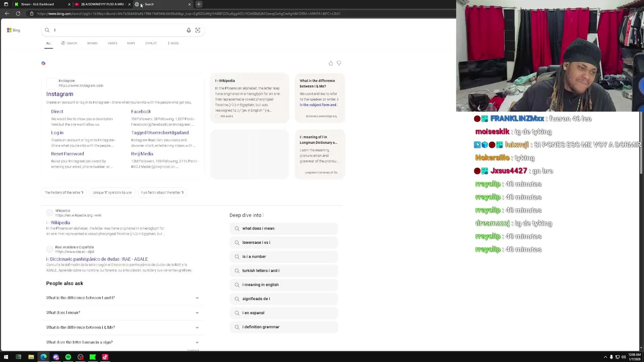Open the Facebook sublink under Instagram

(x=141, y=112)
